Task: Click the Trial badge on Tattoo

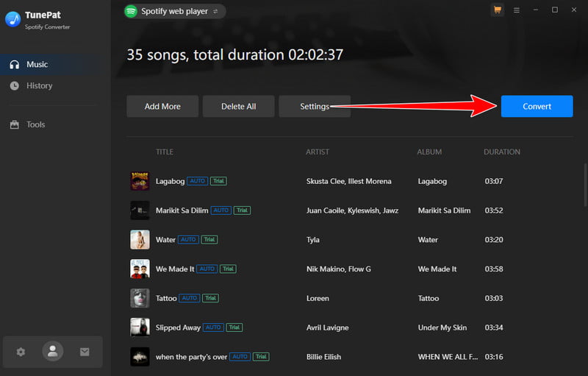Action: 210,298
